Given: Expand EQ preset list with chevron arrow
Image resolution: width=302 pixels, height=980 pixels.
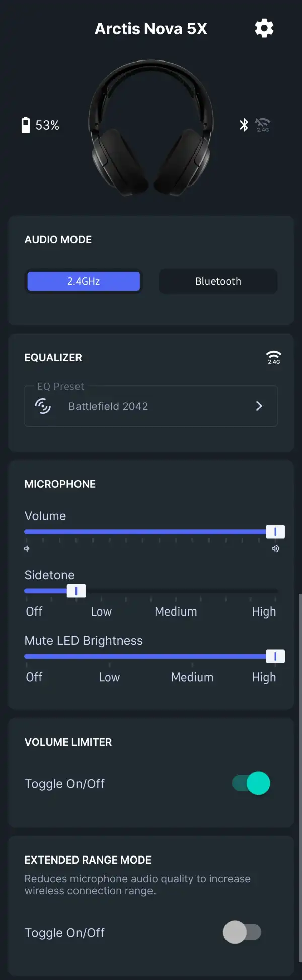Looking at the screenshot, I should pos(259,406).
